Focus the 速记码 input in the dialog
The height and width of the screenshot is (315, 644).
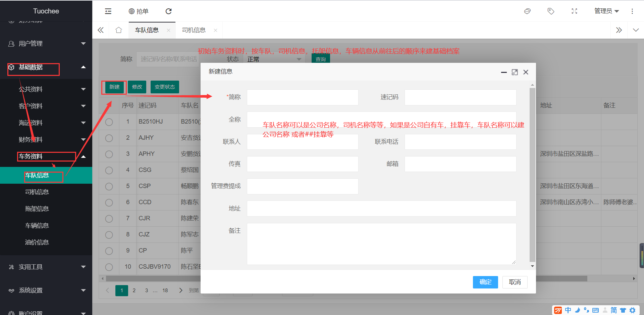pos(460,97)
